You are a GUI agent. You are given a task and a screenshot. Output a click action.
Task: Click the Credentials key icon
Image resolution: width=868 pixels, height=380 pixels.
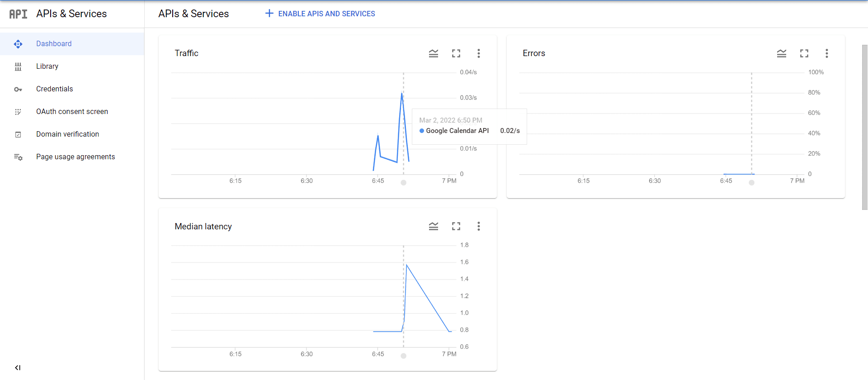(x=18, y=89)
